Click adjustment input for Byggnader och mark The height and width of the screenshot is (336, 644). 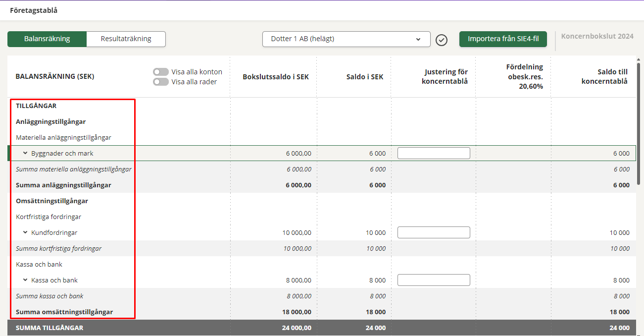(x=434, y=153)
